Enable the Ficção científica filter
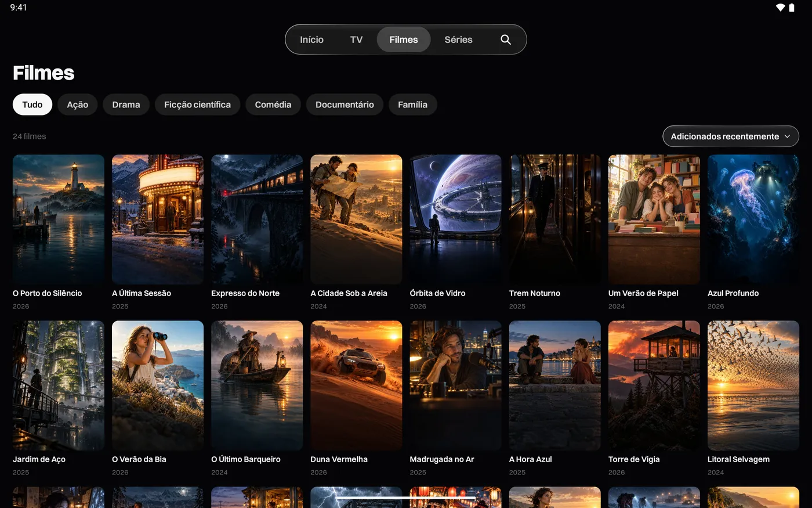Viewport: 812px width, 508px height. pyautogui.click(x=197, y=105)
